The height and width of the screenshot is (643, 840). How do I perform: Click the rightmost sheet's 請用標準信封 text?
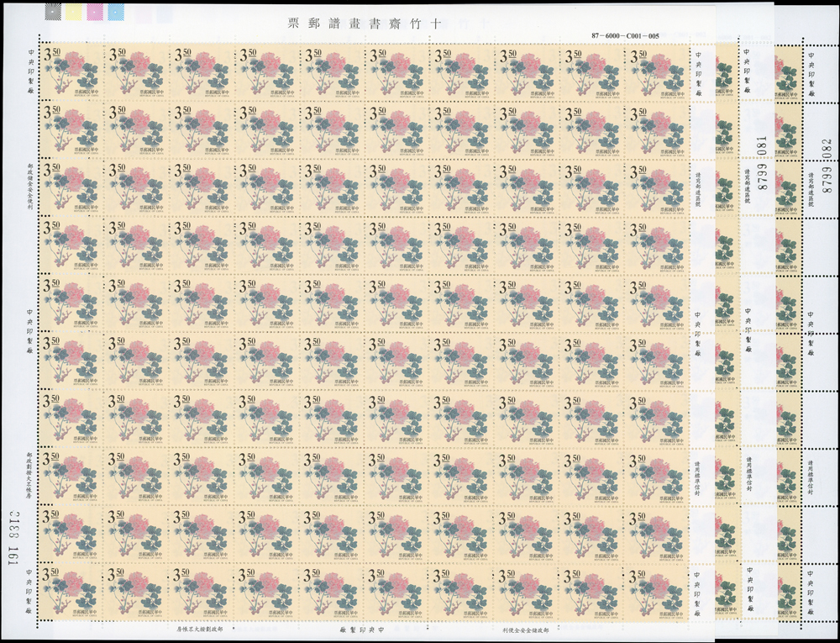[x=810, y=479]
